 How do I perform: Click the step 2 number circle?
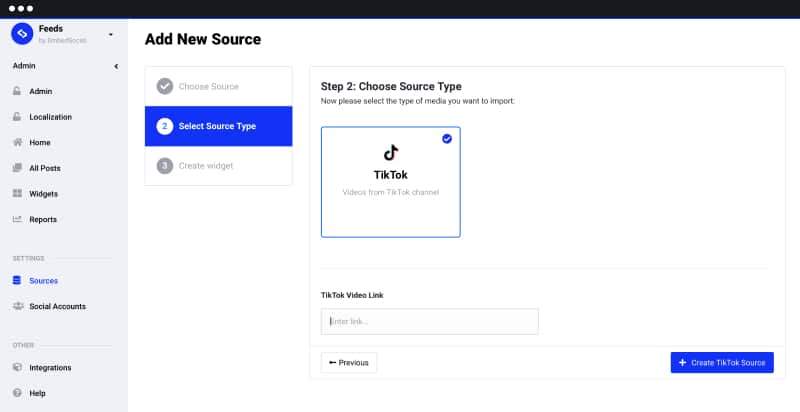[165, 126]
